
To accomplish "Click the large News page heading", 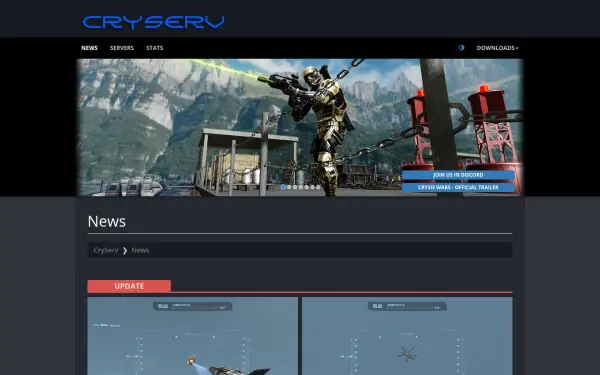I will tap(107, 221).
